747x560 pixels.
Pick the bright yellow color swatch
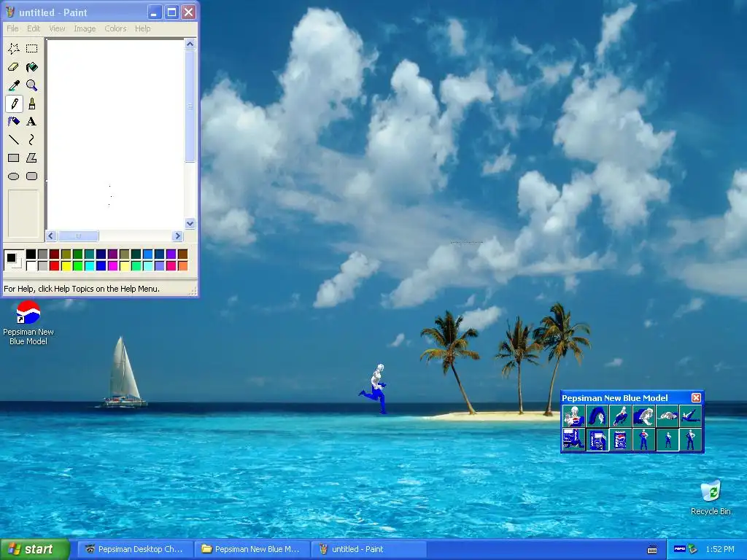[x=66, y=265]
